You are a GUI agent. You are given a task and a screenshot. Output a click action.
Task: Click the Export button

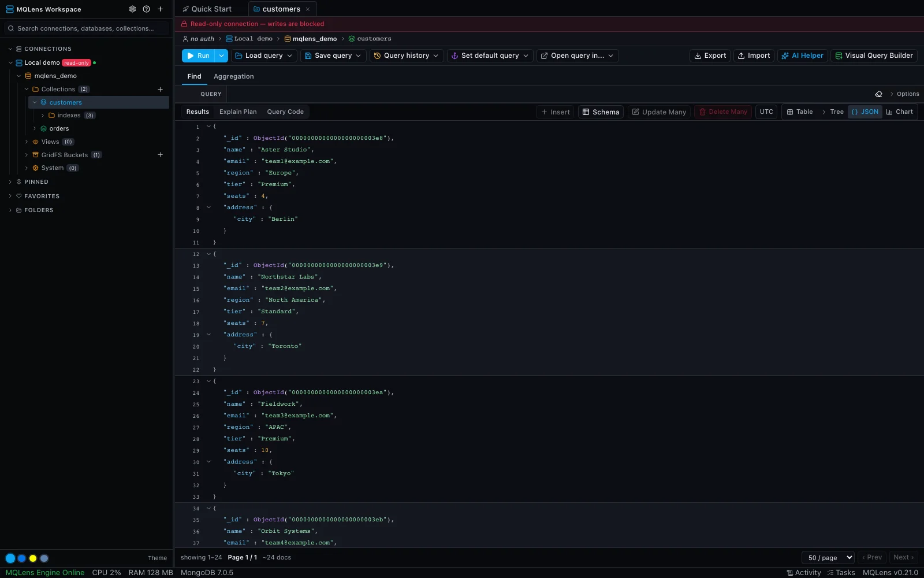[x=710, y=55]
